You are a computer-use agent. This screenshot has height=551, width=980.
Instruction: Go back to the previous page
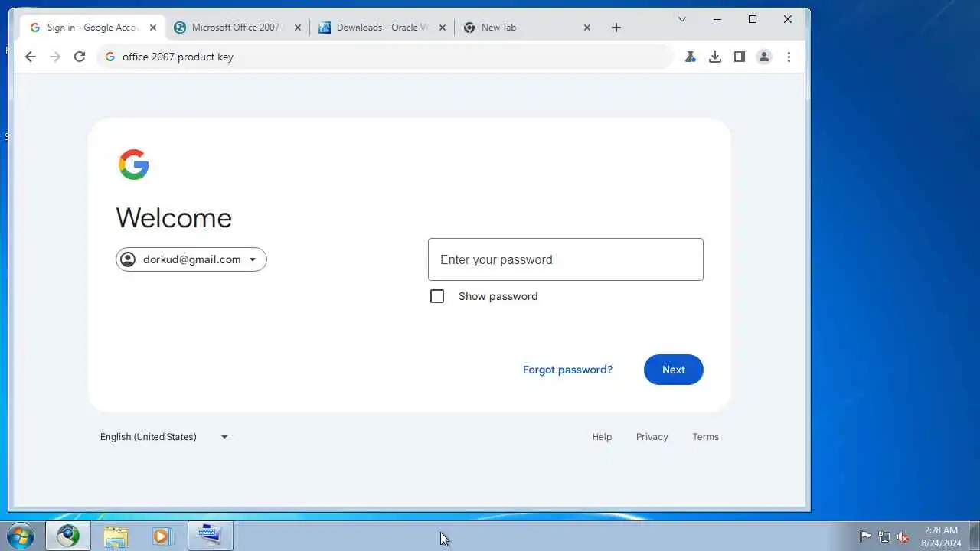pyautogui.click(x=31, y=57)
